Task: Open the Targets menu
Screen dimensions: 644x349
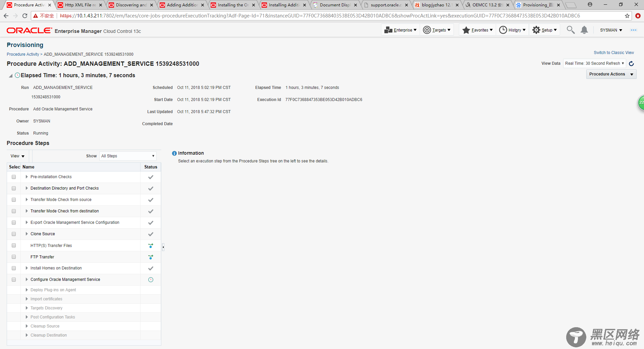Action: point(437,30)
